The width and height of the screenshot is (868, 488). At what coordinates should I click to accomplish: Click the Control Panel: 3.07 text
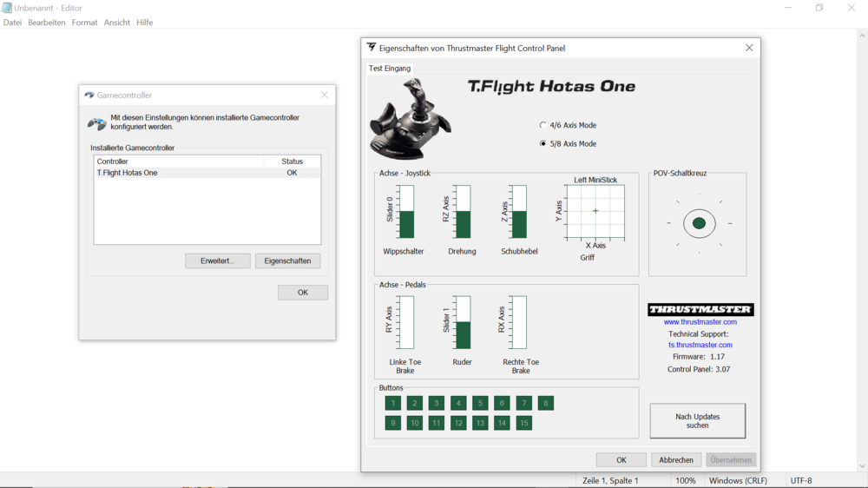pyautogui.click(x=699, y=369)
